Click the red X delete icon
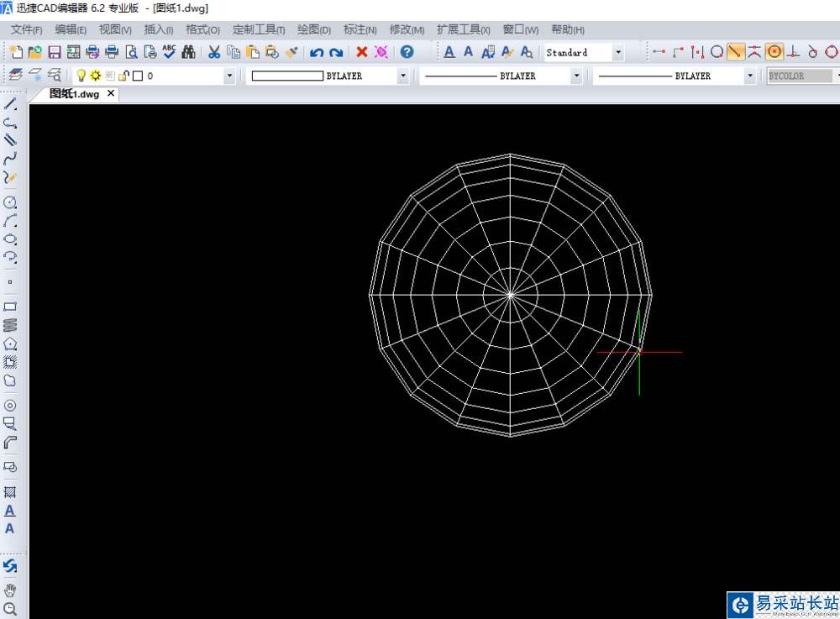 [x=362, y=52]
